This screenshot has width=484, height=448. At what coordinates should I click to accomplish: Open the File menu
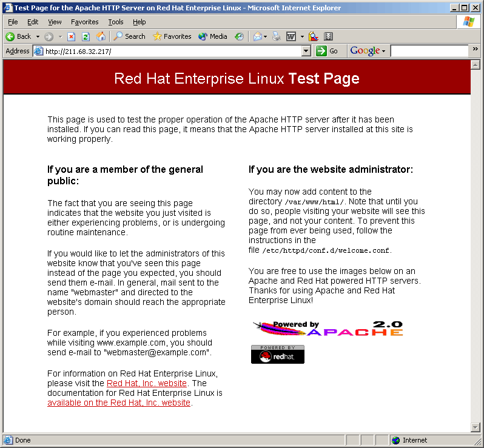coord(13,22)
